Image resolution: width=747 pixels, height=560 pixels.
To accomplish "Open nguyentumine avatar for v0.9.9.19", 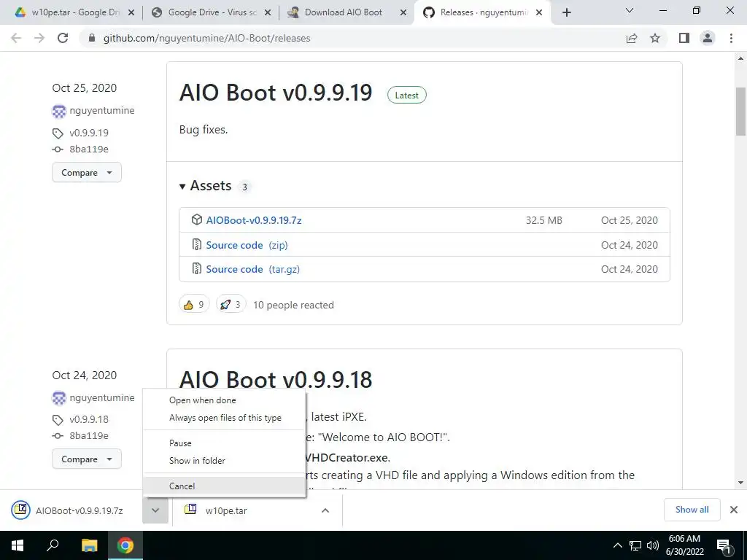I will tap(59, 112).
